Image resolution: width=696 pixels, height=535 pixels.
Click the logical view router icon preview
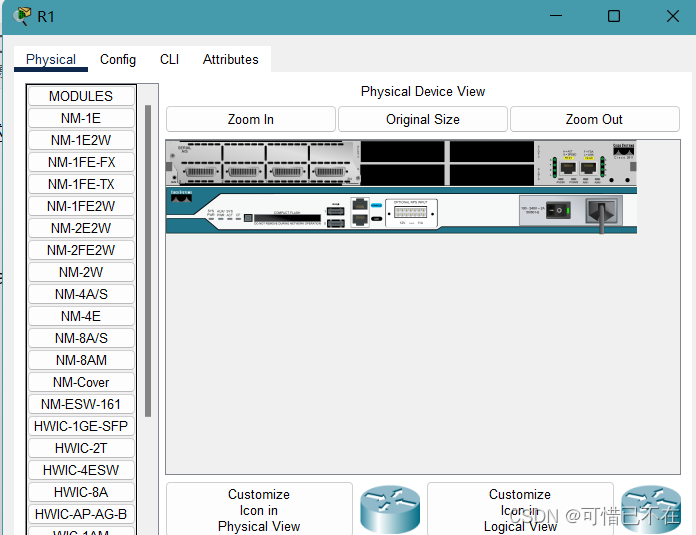[x=651, y=509]
